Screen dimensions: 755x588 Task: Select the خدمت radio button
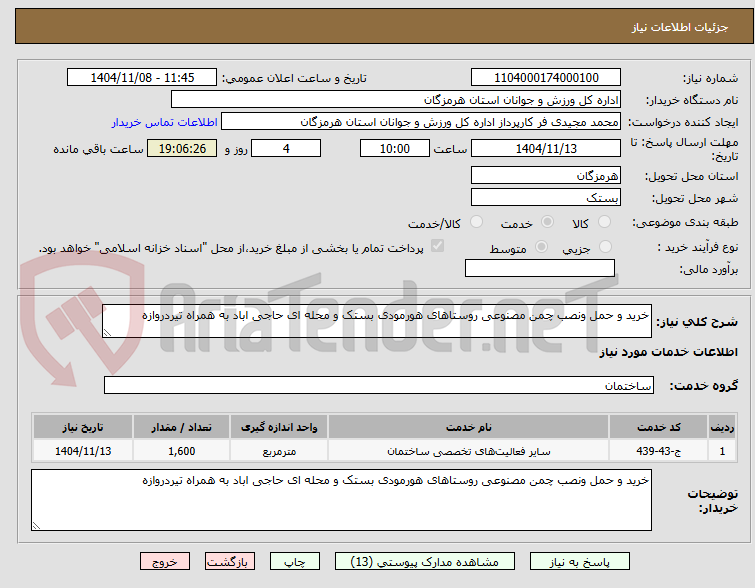coord(547,222)
